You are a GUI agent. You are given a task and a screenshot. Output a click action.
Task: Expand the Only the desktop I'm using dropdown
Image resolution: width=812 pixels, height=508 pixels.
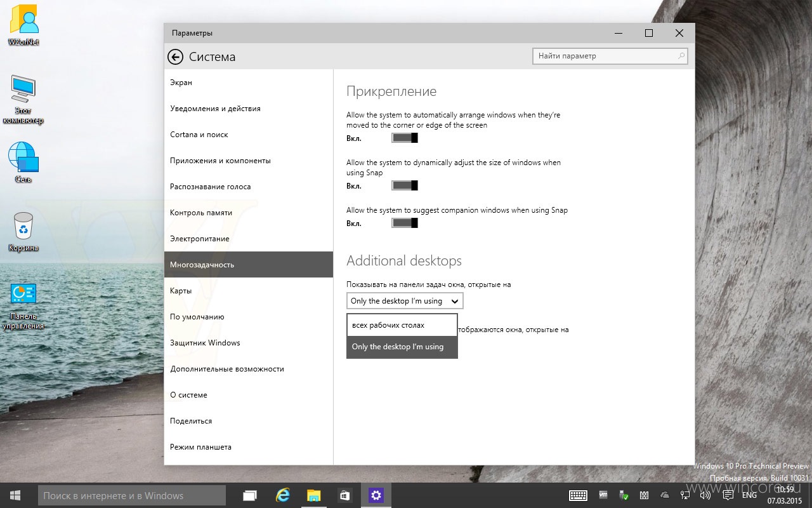[x=405, y=301]
